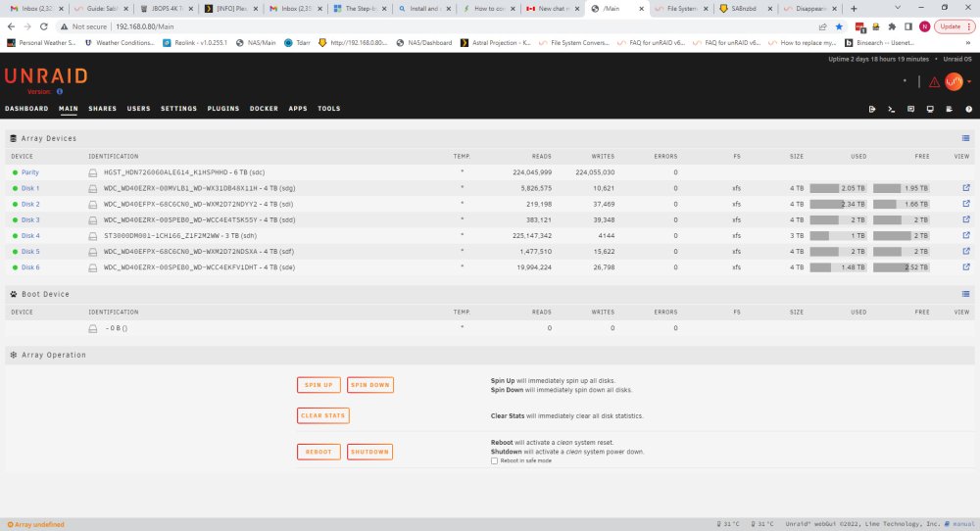Viewport: 980px width, 531px height.
Task: Toggle Boot Device list view icon
Action: [x=965, y=294]
